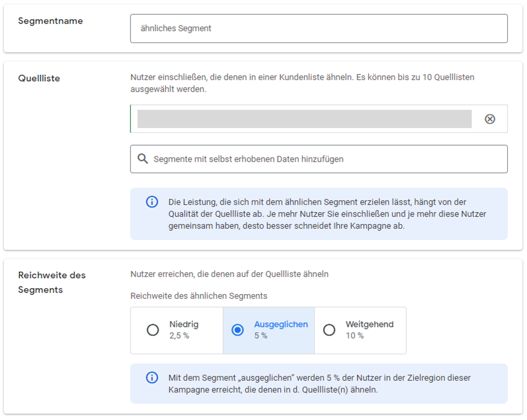
Task: Select the Ausgeglichen radio button
Action: (x=238, y=330)
